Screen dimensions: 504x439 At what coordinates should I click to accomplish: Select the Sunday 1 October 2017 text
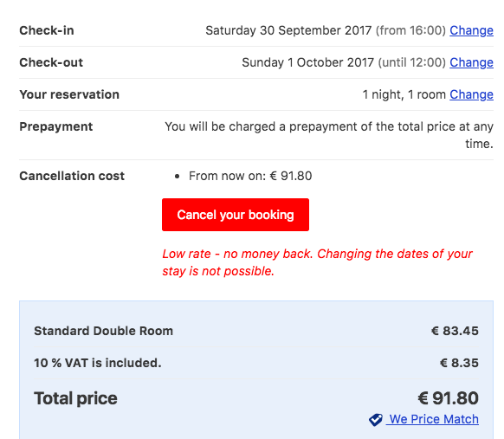click(307, 62)
